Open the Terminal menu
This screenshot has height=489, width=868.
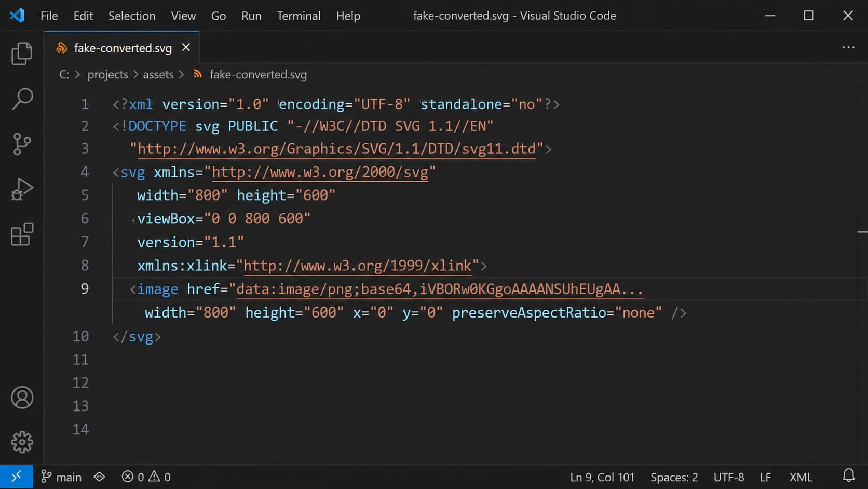pos(299,16)
